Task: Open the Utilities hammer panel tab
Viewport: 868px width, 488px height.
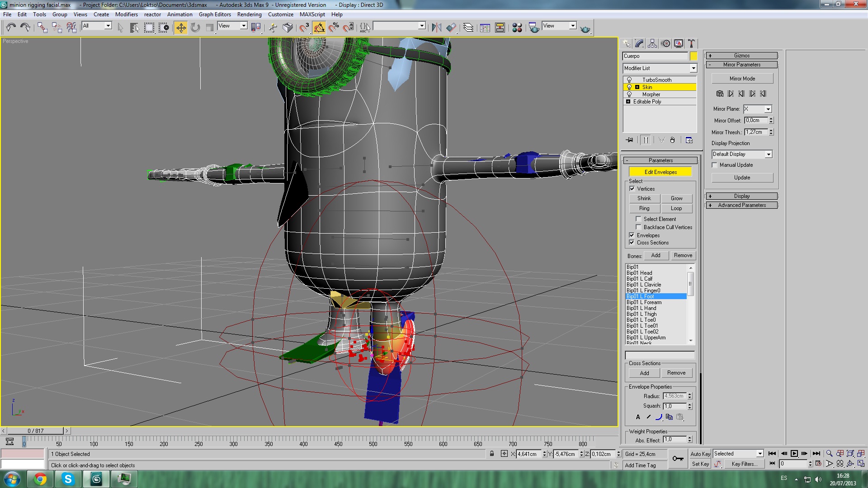Action: (691, 43)
